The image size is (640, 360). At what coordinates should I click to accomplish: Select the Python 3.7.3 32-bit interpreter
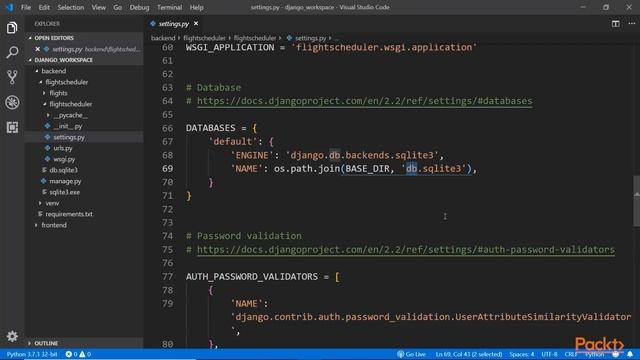coord(32,354)
